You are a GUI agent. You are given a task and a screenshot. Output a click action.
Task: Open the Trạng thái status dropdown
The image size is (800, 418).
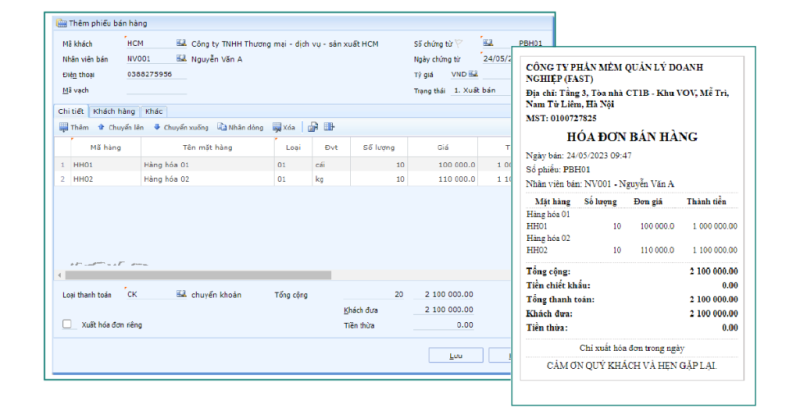coord(481,90)
